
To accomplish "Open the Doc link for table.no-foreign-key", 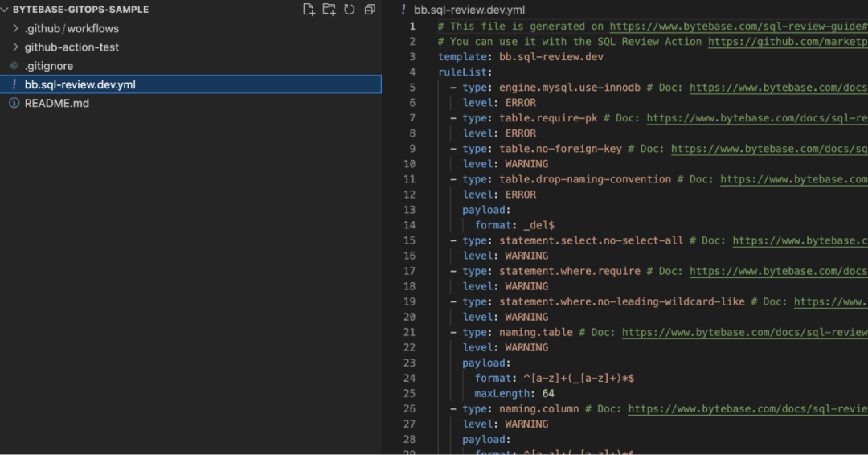I will click(769, 149).
